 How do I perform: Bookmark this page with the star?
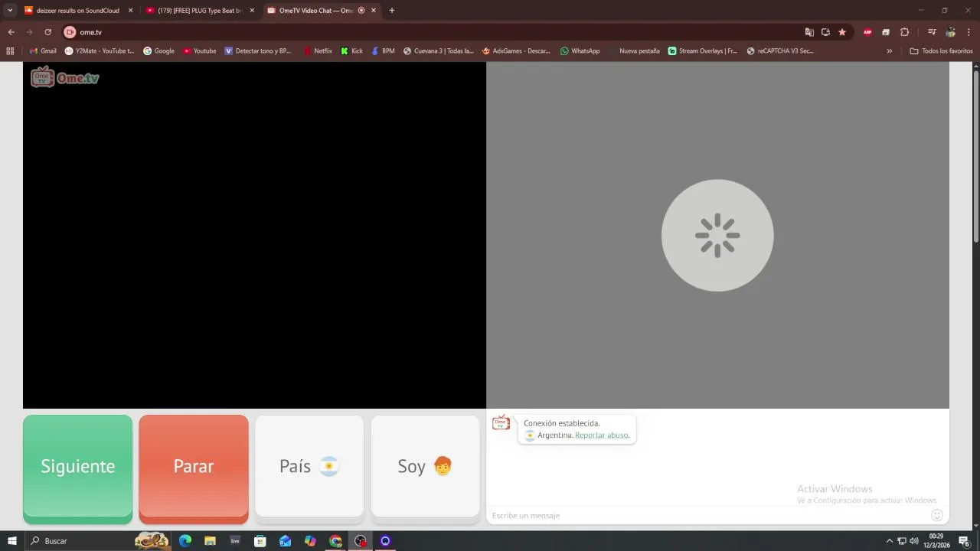(x=842, y=32)
